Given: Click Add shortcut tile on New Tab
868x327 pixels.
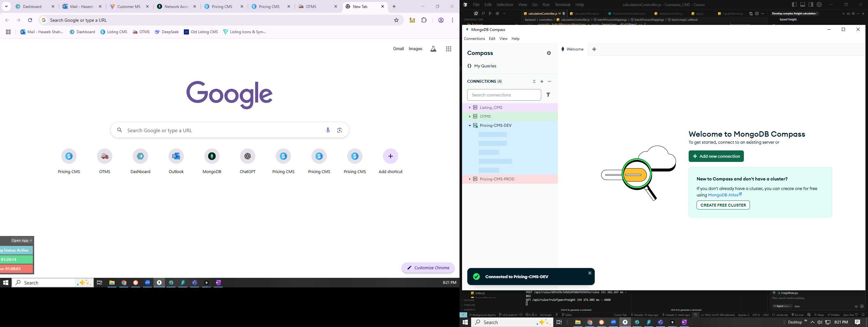Looking at the screenshot, I should tap(391, 161).
